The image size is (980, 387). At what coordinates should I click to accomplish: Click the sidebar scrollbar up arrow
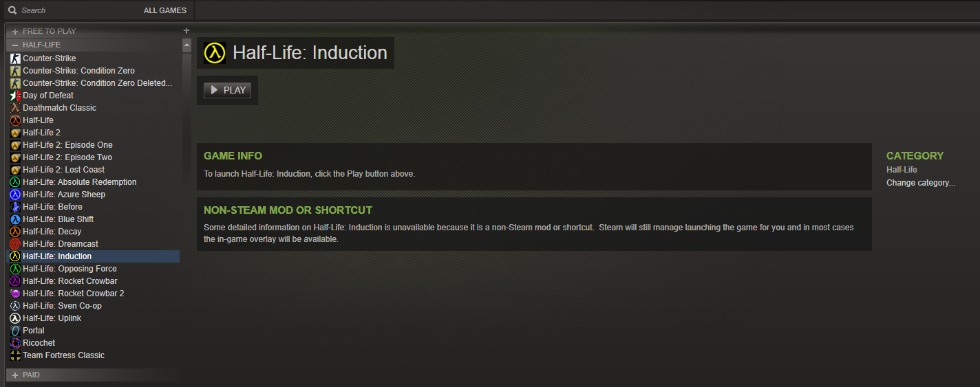tap(187, 45)
